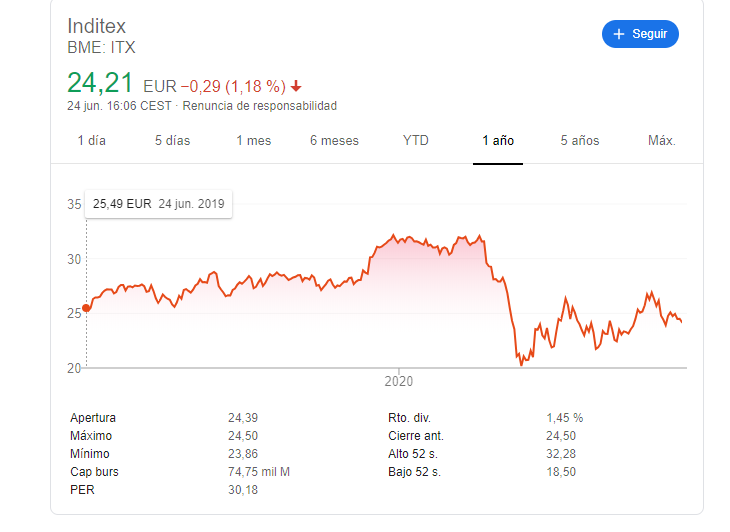Select the 1 año tab
Viewport: 730px width, 532px height.
pos(498,141)
